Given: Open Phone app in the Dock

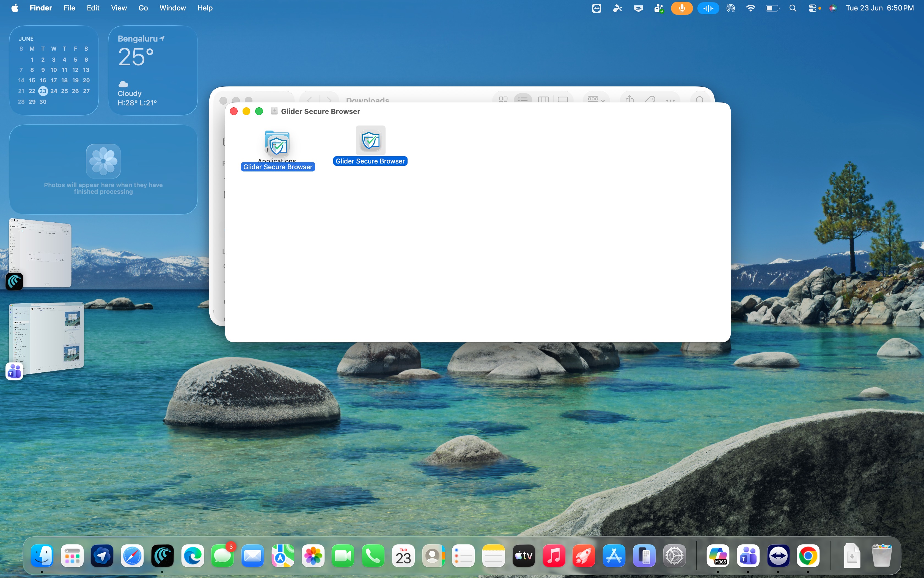Looking at the screenshot, I should tap(373, 556).
